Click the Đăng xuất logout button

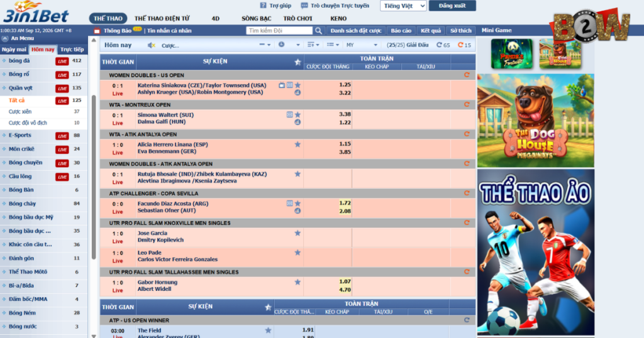[452, 6]
